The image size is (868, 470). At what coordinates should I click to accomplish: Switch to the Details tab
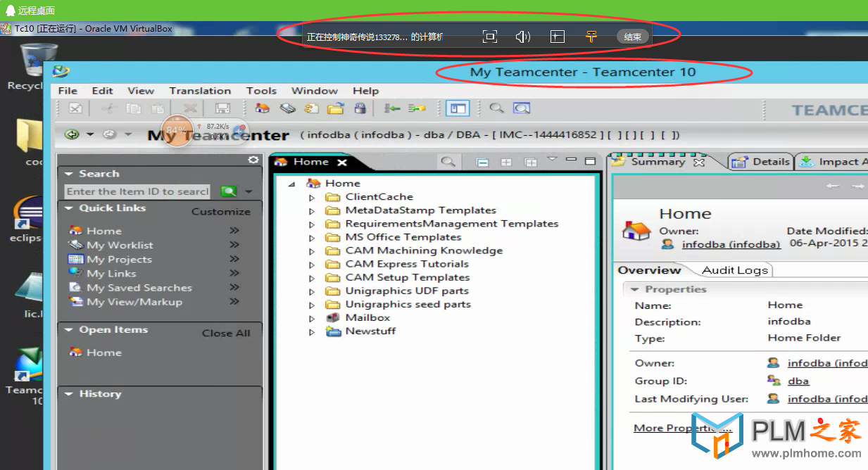click(x=762, y=162)
